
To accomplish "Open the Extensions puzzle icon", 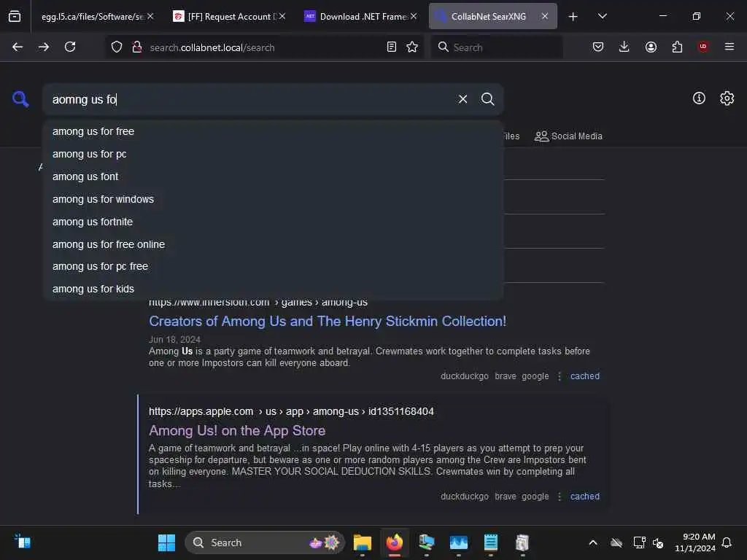I will click(677, 47).
